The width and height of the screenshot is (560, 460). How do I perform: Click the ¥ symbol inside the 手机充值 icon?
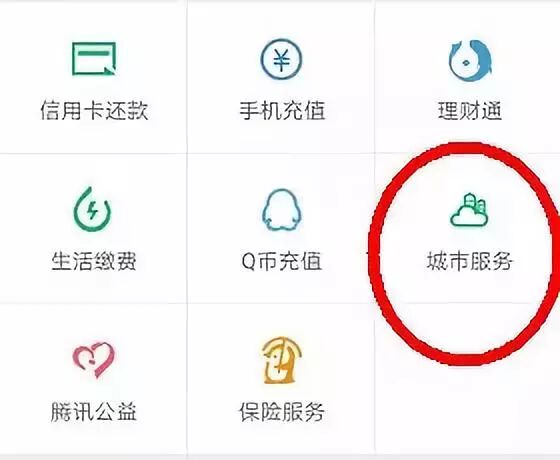point(281,60)
